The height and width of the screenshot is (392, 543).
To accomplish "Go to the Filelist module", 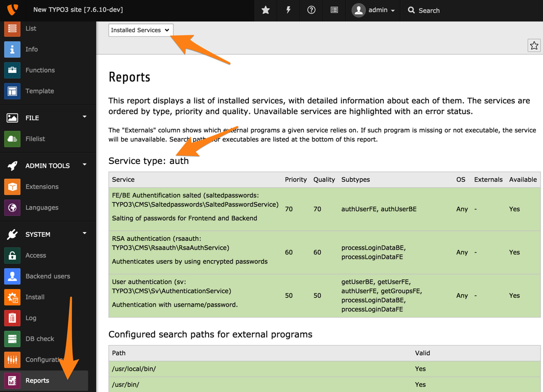I will [35, 139].
